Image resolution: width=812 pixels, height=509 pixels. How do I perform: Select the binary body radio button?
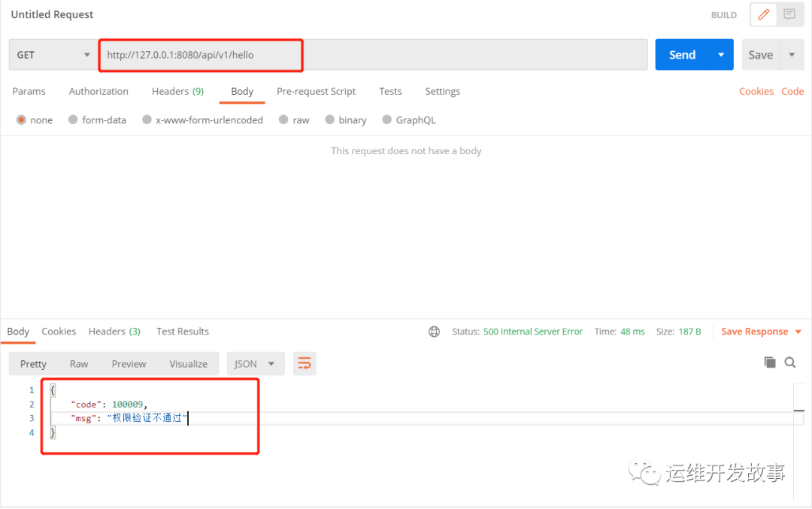330,120
